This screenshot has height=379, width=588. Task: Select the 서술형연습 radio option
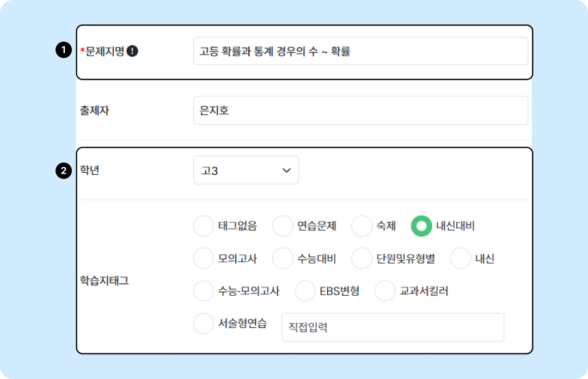coord(204,324)
